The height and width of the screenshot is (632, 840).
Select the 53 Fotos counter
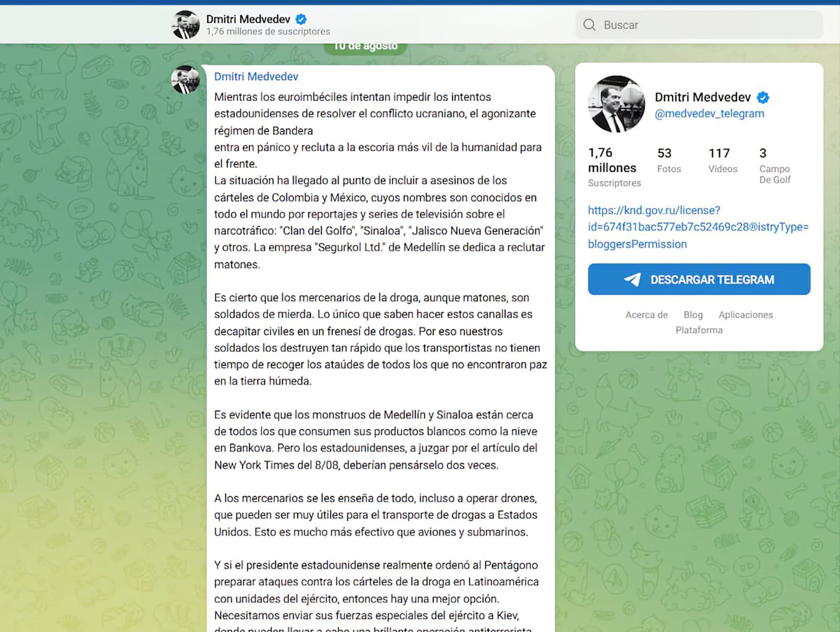pos(669,160)
